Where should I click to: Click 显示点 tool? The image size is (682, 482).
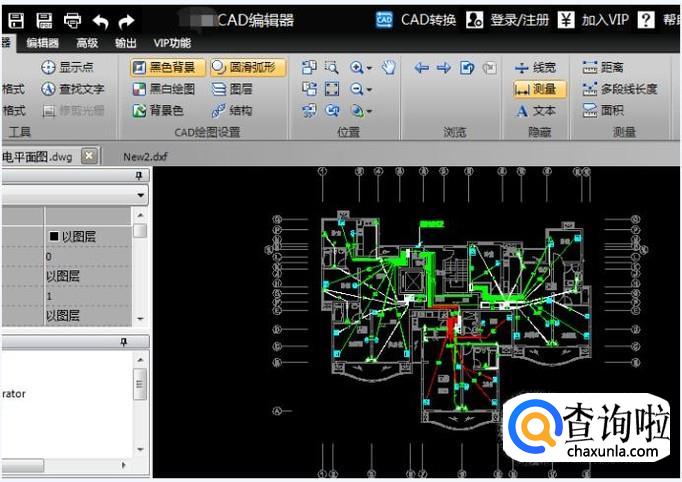pos(67,67)
